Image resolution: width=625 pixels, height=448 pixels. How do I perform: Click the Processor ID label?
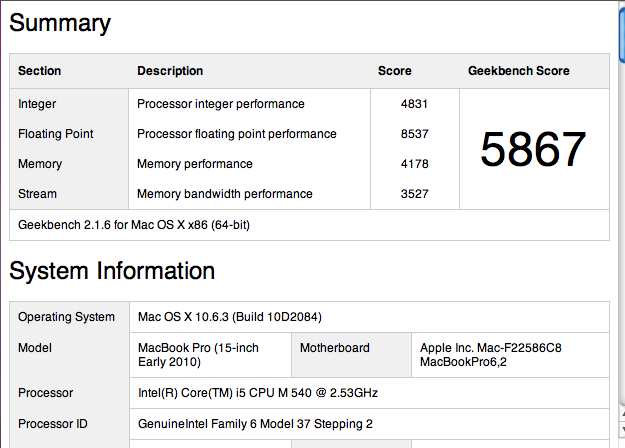53,424
